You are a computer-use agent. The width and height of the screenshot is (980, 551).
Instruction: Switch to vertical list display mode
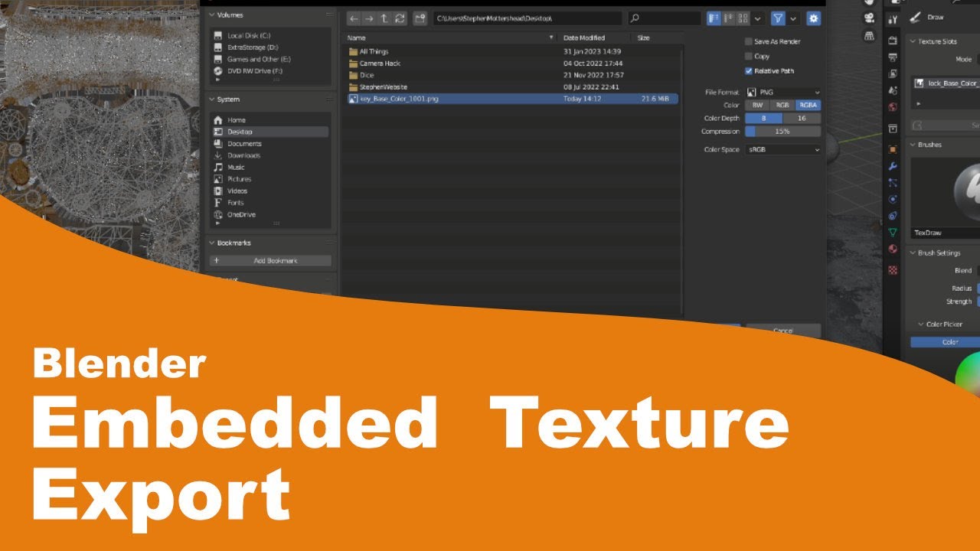714,18
